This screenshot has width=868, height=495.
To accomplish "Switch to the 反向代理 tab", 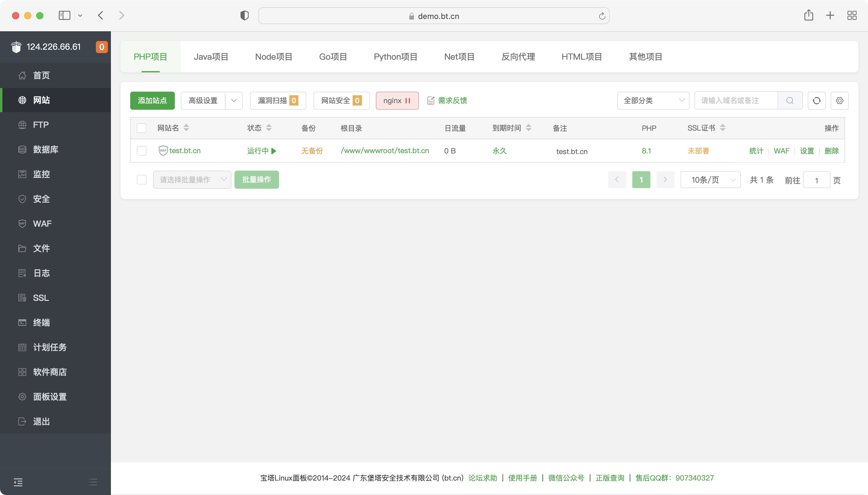I will 517,56.
